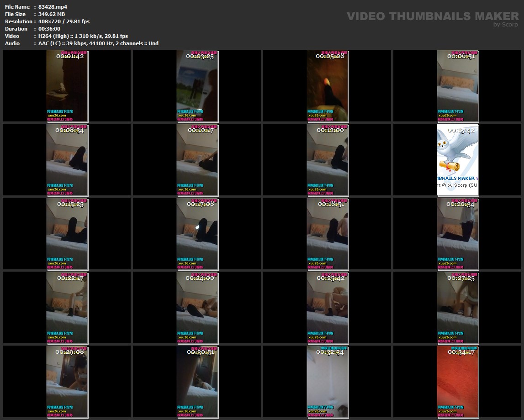The width and height of the screenshot is (524, 420).
Task: Select the thumbnail at 00:03:25
Action: pyautogui.click(x=197, y=86)
